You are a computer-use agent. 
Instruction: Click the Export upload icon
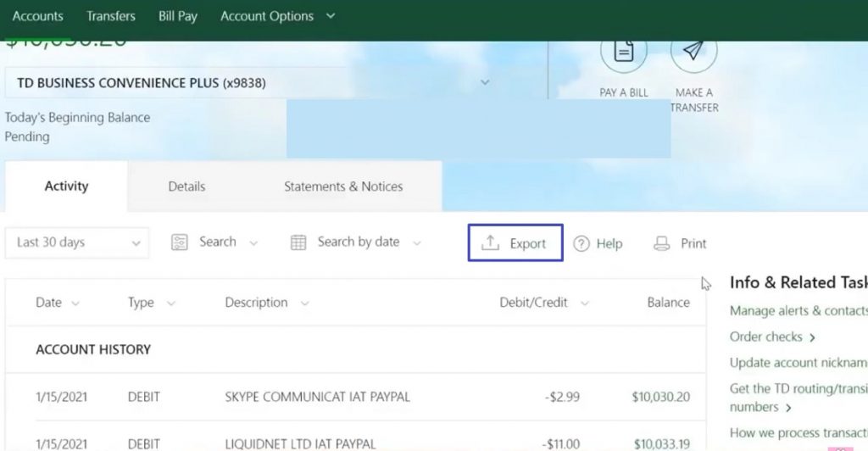point(490,243)
